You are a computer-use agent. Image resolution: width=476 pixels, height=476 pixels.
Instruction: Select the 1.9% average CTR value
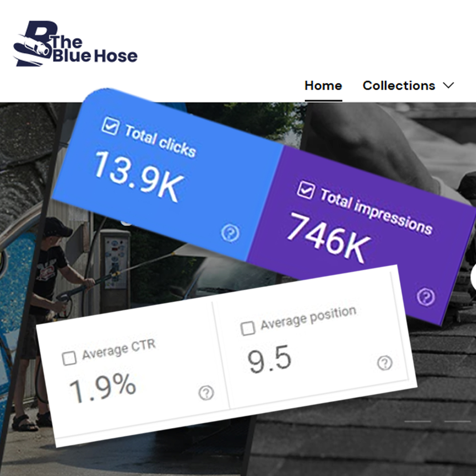[x=103, y=388]
